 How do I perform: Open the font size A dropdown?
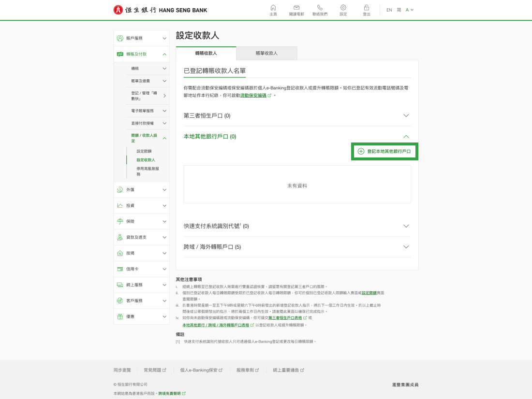tap(410, 10)
